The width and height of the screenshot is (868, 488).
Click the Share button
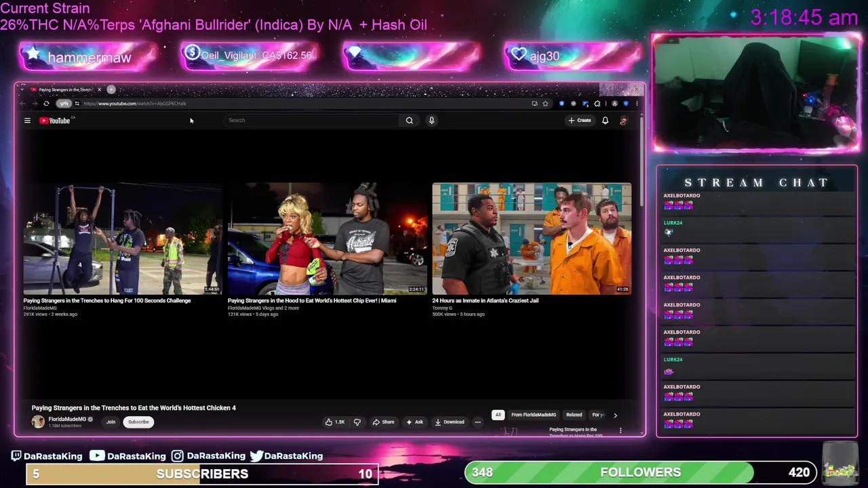click(383, 422)
